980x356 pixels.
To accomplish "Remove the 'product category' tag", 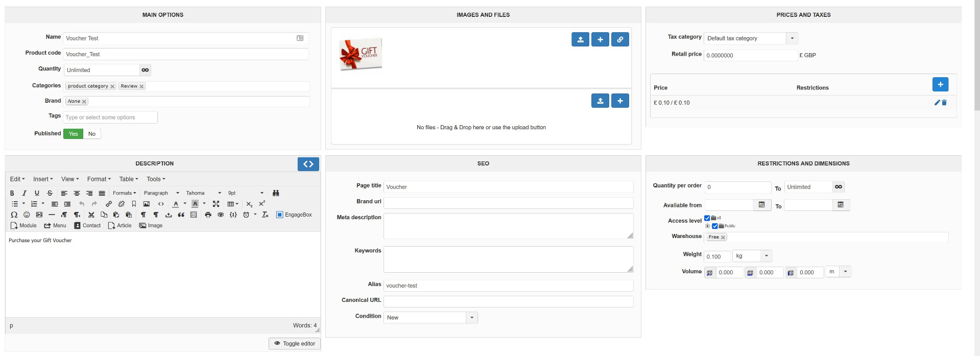I will click(x=112, y=86).
